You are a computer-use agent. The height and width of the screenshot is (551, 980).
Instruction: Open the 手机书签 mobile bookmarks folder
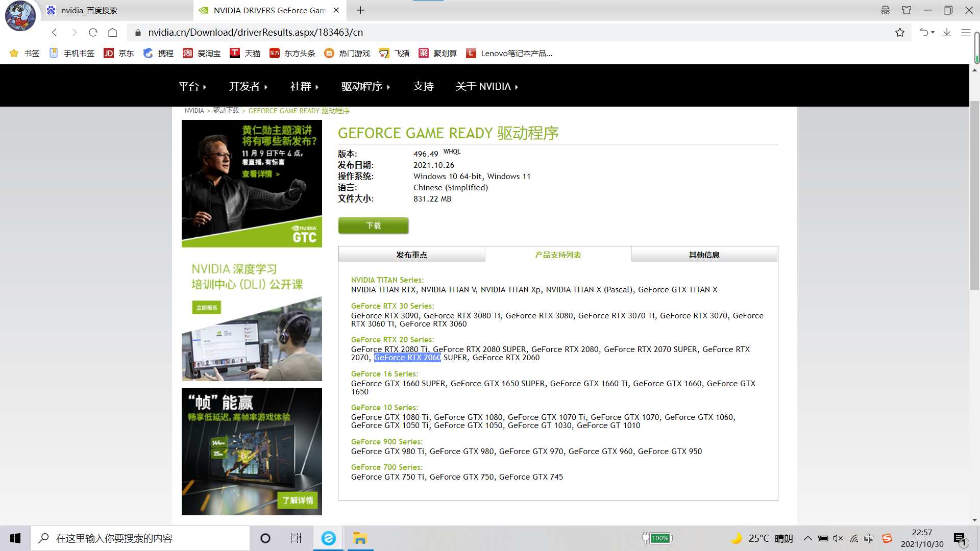point(71,53)
